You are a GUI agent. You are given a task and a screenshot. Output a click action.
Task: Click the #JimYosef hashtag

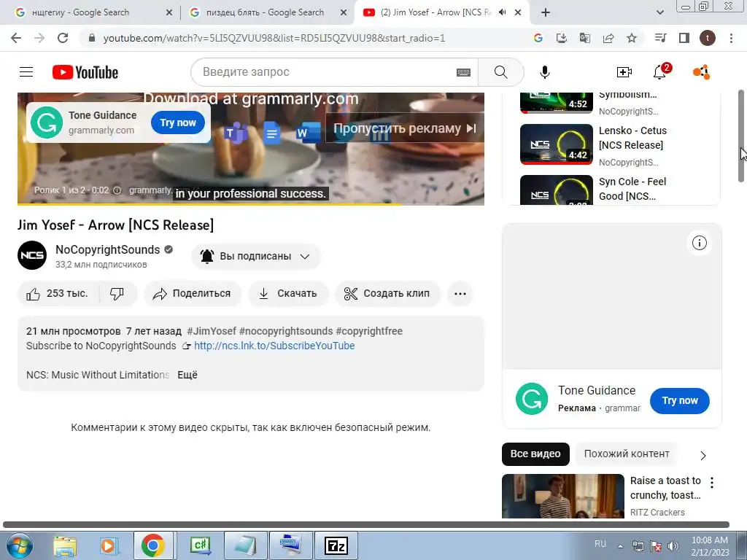pos(212,331)
